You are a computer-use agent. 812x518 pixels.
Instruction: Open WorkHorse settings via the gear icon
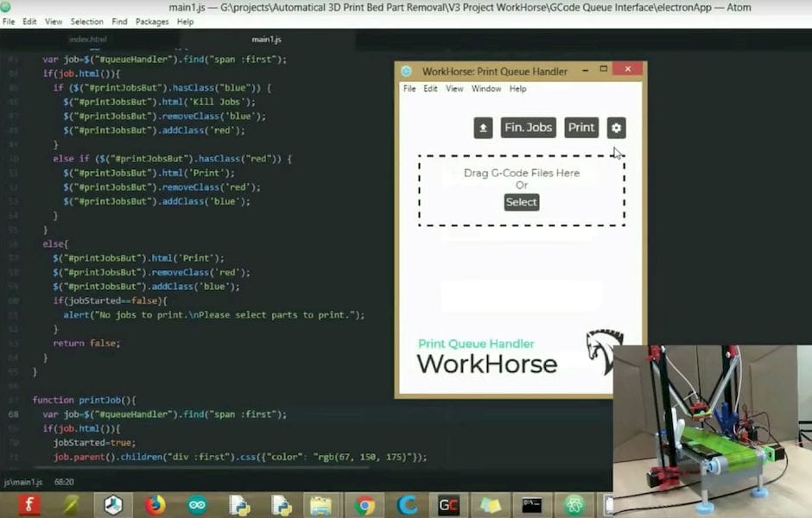click(x=616, y=128)
